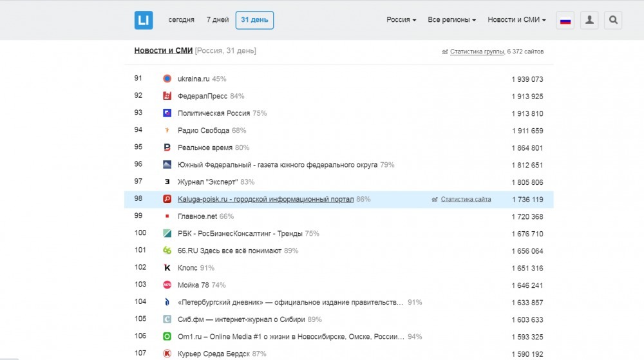
Task: Open the user account icon
Action: [x=589, y=20]
